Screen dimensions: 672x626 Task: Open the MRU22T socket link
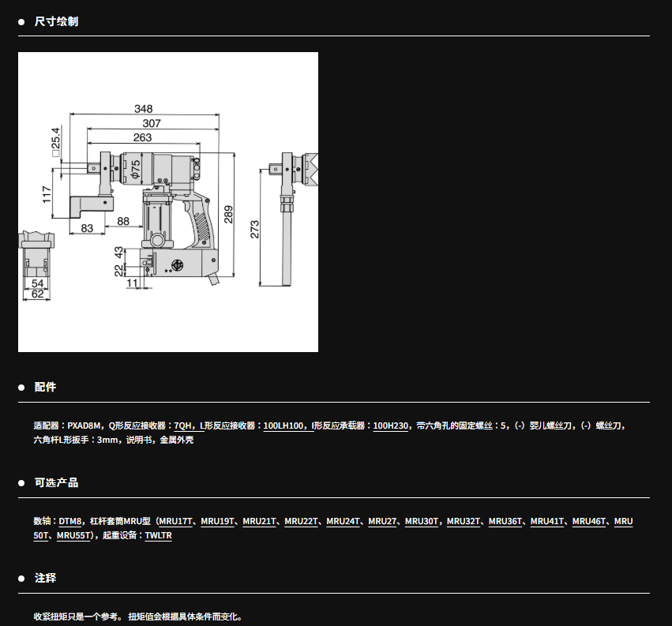click(x=301, y=522)
